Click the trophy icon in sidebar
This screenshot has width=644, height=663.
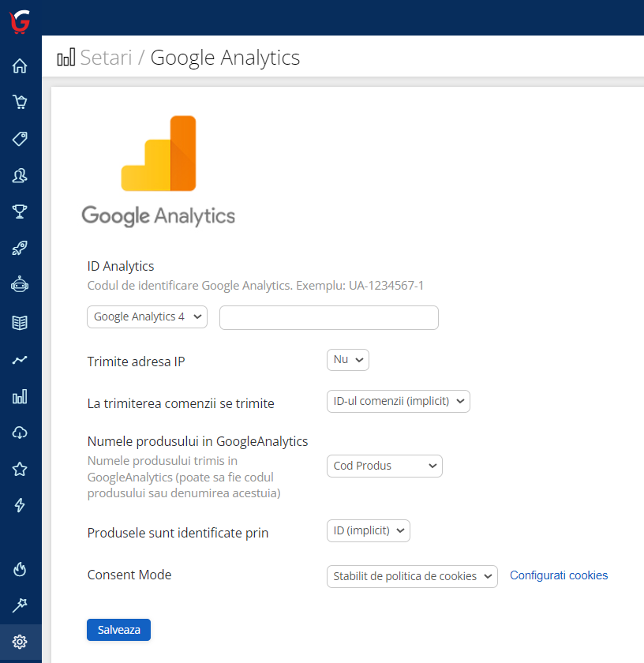pyautogui.click(x=20, y=212)
